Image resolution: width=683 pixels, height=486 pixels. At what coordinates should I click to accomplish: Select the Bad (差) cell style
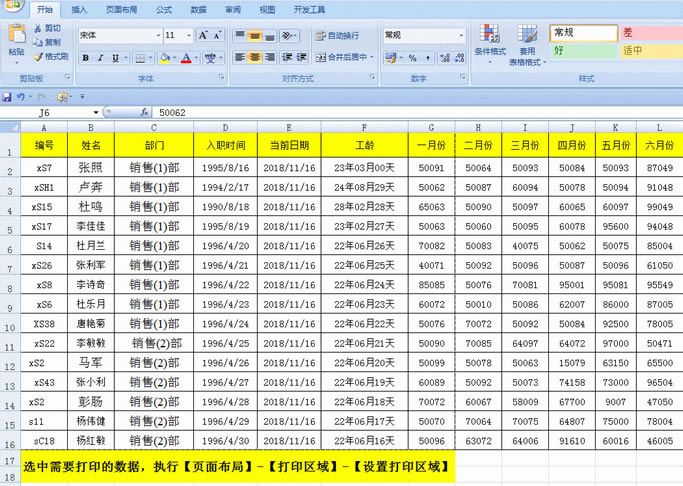651,33
